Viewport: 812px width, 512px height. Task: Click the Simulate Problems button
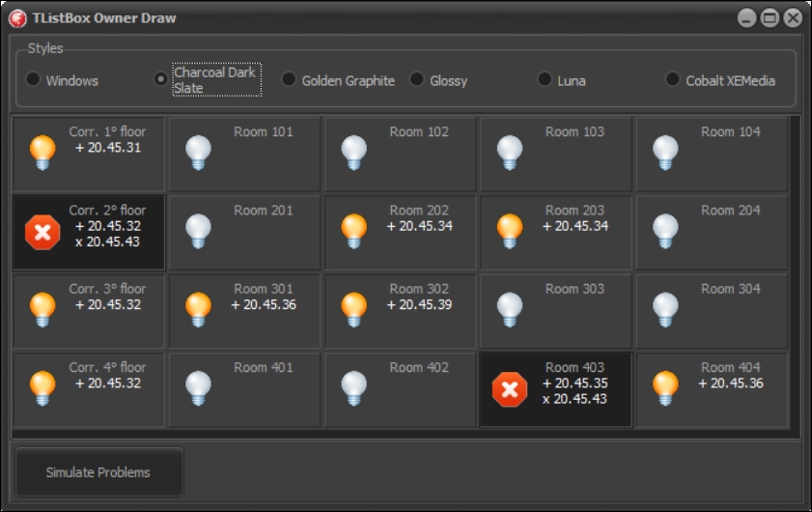click(98, 472)
